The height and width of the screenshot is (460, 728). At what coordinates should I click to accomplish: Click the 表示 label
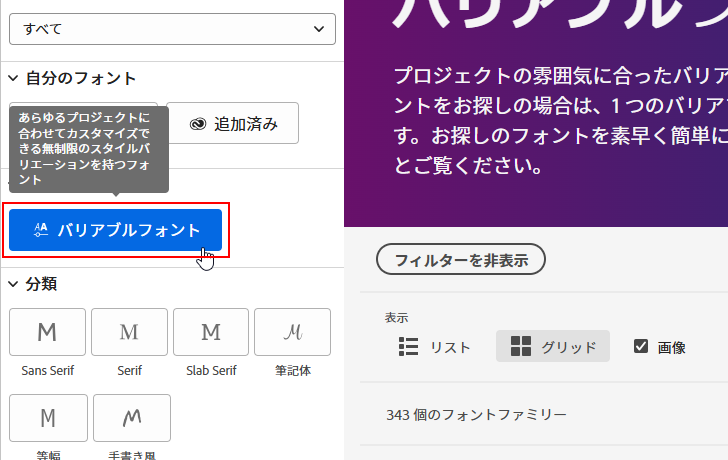396,318
